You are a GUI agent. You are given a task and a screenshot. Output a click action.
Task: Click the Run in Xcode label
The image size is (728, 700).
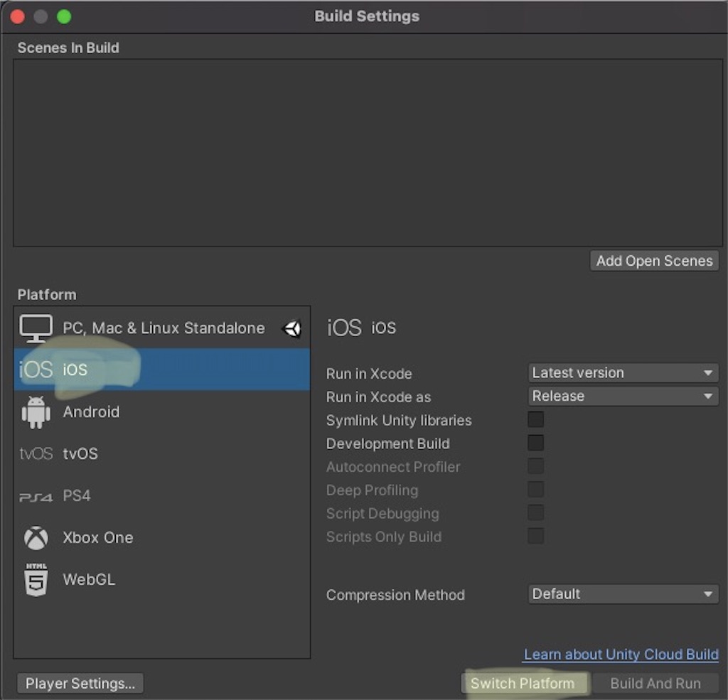[369, 374]
